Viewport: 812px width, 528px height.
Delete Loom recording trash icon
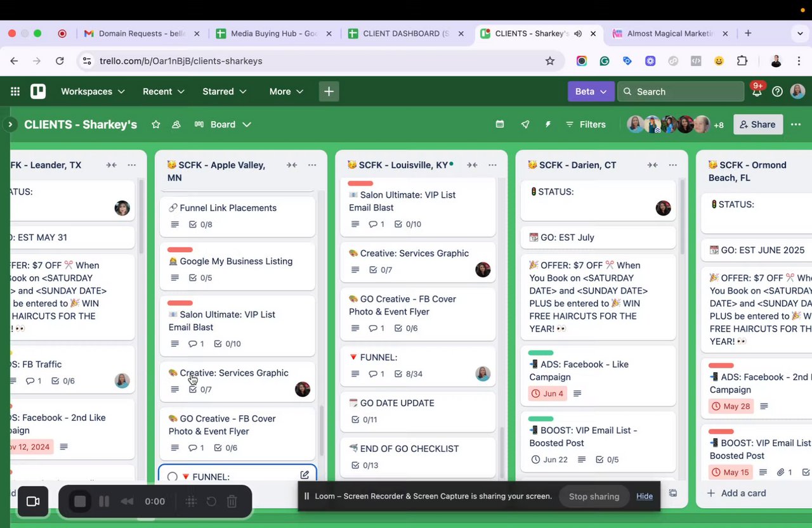pyautogui.click(x=232, y=501)
